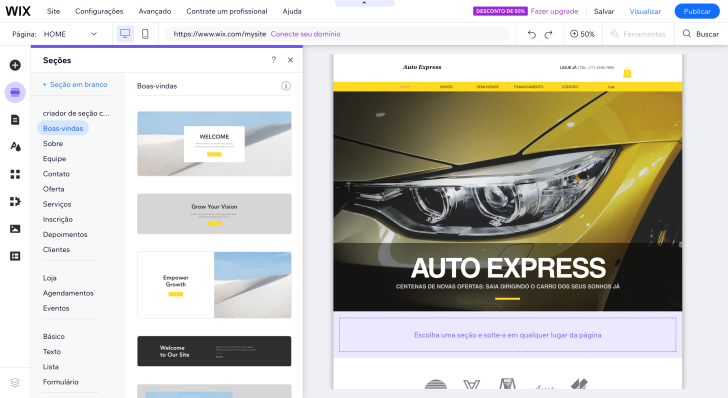Close the Seções panel
Screen dimensions: 728x398
coord(290,60)
